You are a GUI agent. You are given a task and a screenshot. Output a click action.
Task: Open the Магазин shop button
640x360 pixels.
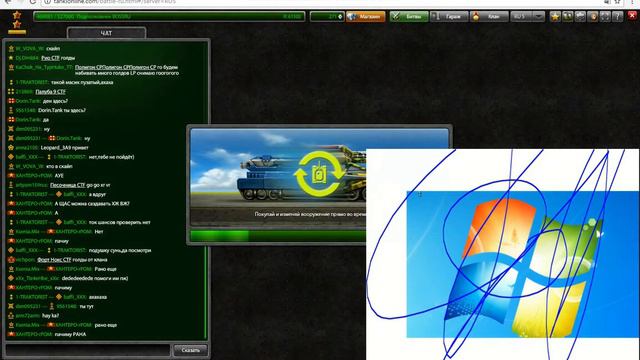point(366,17)
